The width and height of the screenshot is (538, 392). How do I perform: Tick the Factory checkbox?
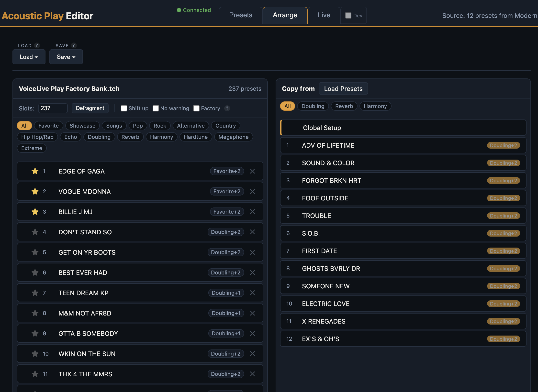click(196, 108)
